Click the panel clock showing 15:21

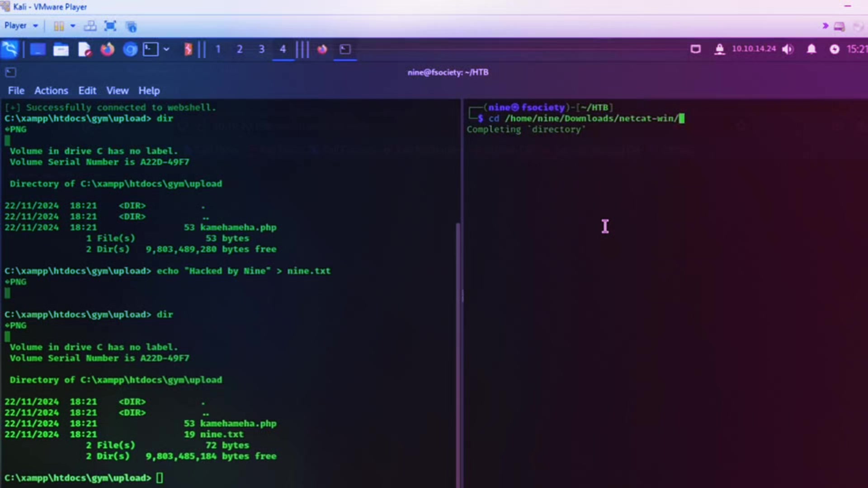tap(857, 49)
